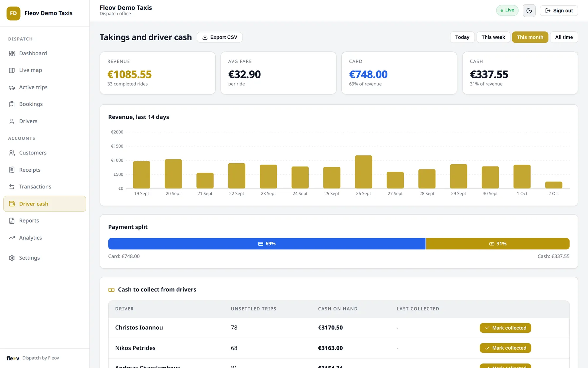Select the This week time range

pyautogui.click(x=493, y=37)
